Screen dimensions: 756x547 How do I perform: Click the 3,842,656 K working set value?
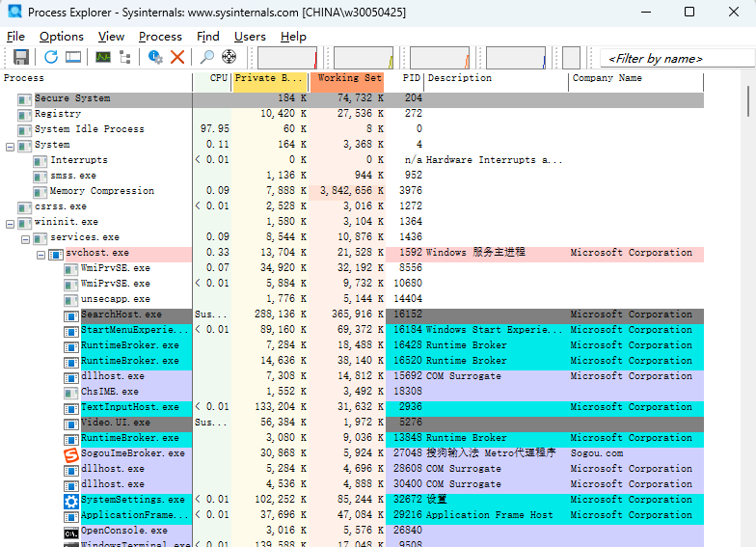coord(351,191)
